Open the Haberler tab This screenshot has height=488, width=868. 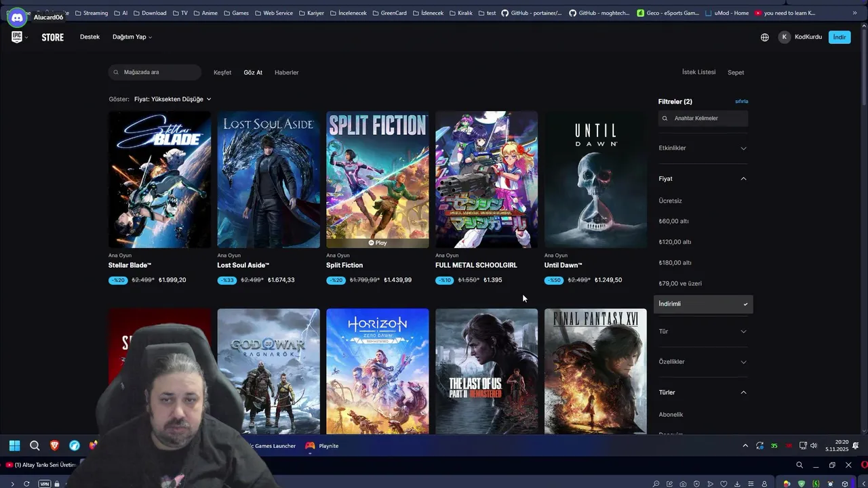click(x=286, y=73)
